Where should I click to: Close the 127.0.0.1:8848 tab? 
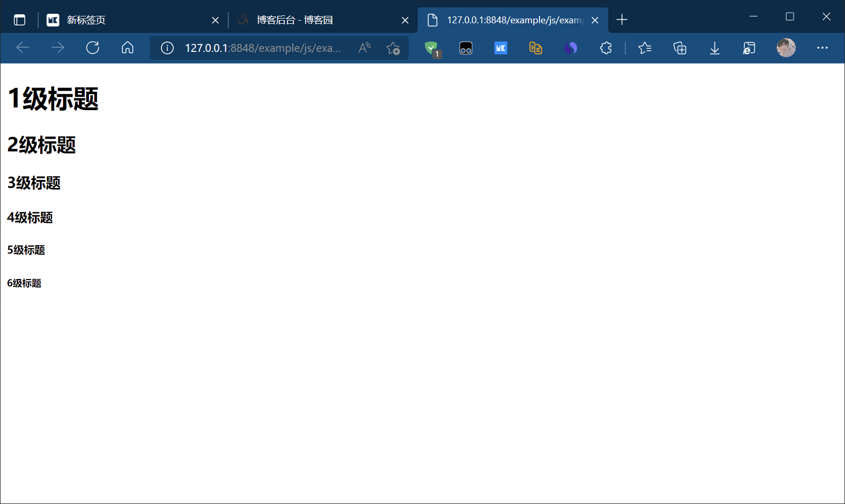[x=595, y=20]
